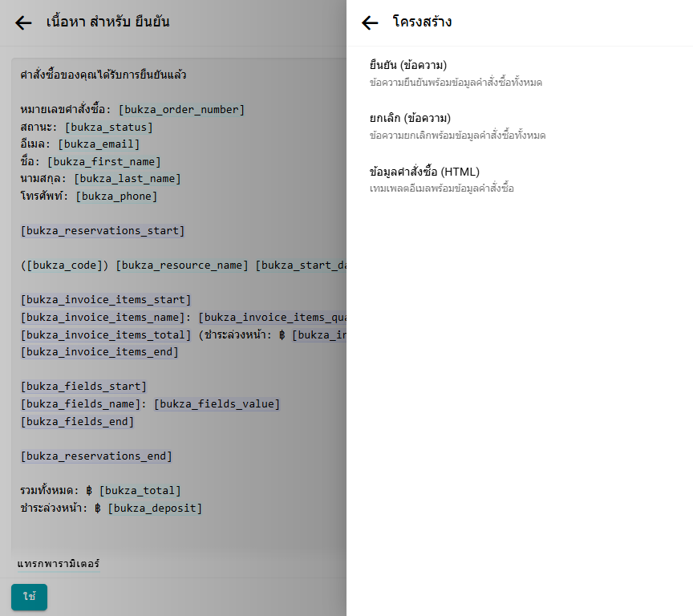Click the [bukza_invoice_items_start] tag
Screen dimensions: 693x616
point(106,300)
